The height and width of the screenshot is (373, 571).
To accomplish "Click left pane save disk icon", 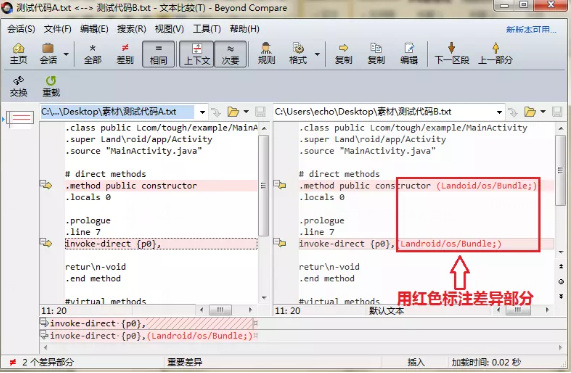I will (260, 112).
